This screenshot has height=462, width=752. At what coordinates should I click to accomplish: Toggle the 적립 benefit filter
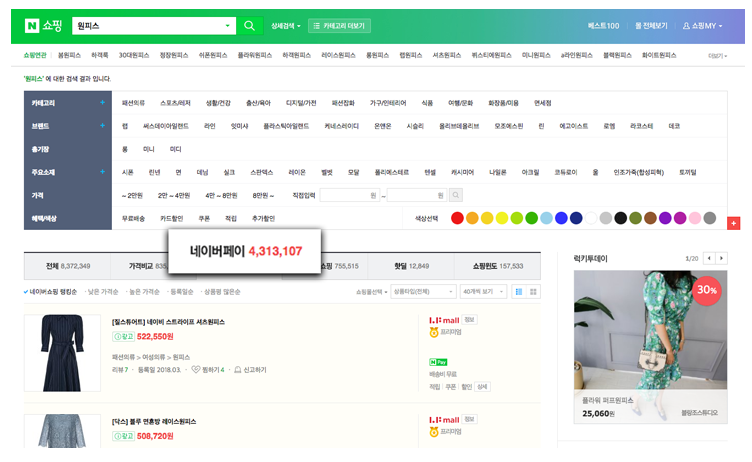click(x=231, y=218)
